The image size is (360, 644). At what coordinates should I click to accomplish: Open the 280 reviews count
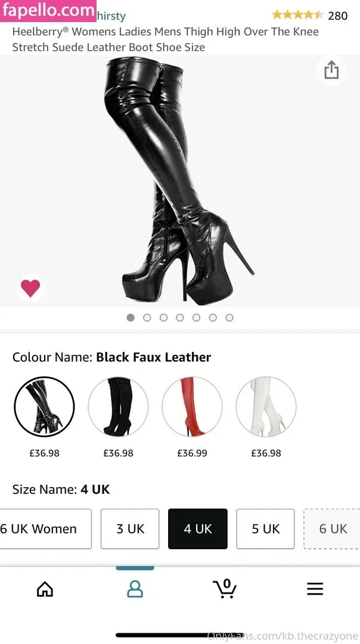click(x=338, y=16)
